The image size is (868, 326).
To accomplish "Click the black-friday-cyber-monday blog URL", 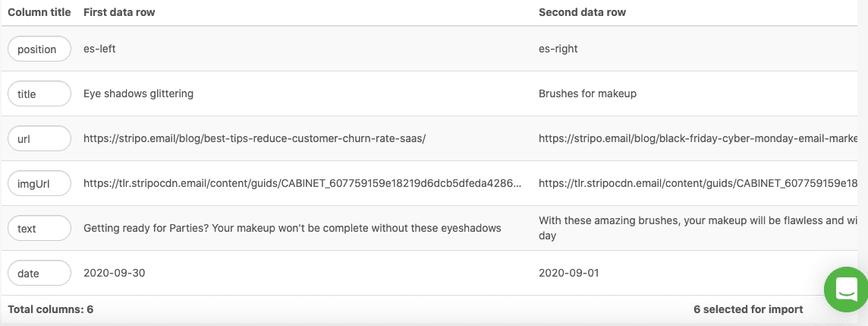I will (698, 138).
